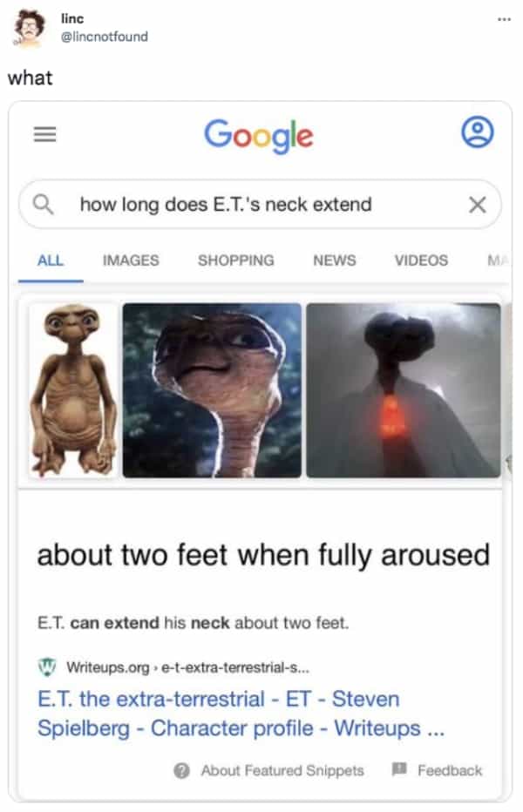This screenshot has width=523, height=812.
Task: Select the ALL results tab
Action: tap(51, 260)
